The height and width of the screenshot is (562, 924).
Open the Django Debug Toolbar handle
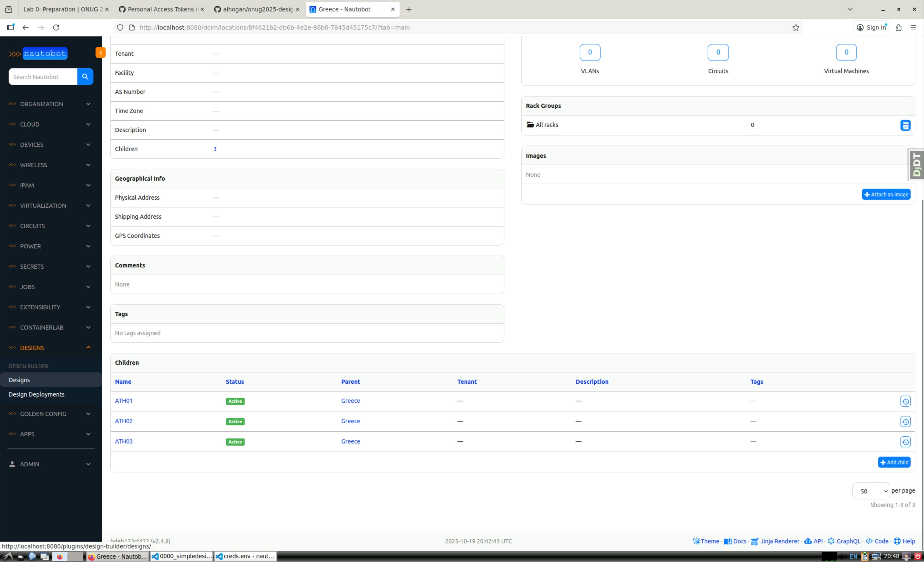coord(916,165)
